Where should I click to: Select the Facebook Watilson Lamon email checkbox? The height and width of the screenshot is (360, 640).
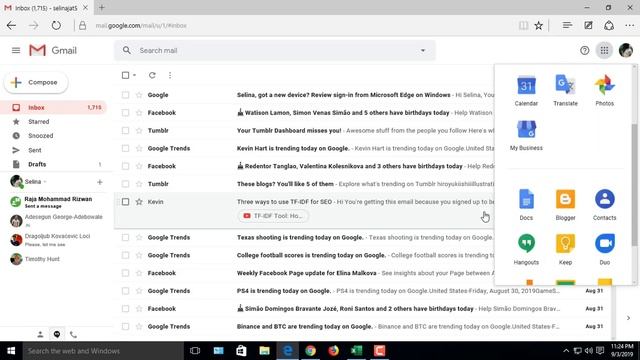(x=125, y=113)
